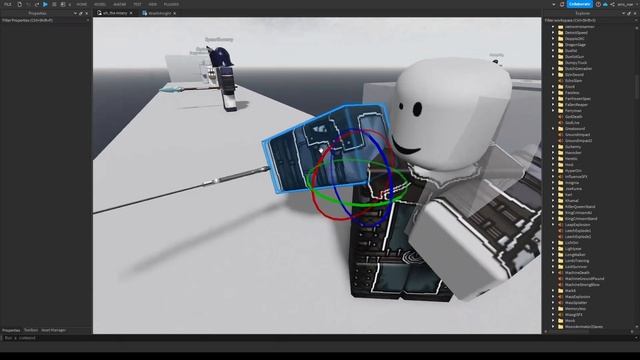
Task: Click the KingCrimsonAU folder icon
Action: point(560,213)
